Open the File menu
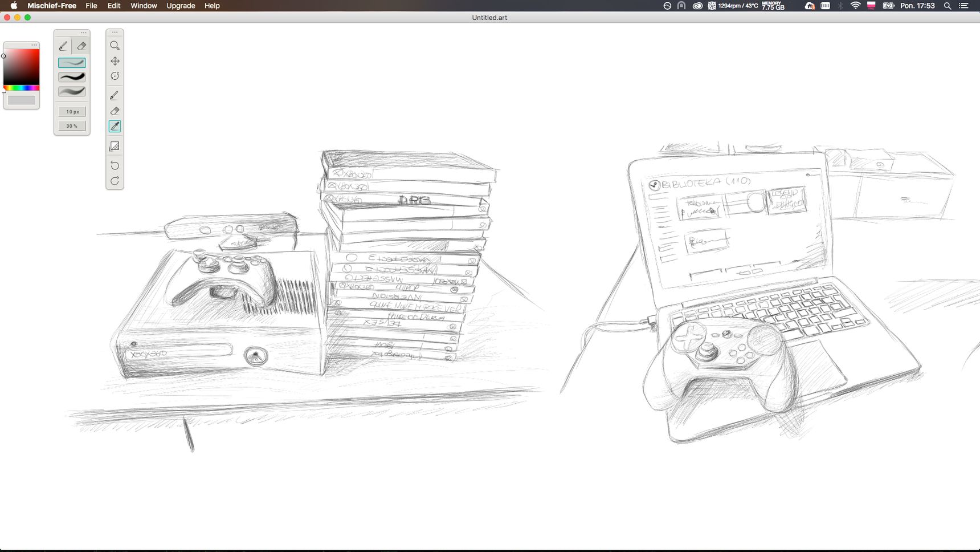The height and width of the screenshot is (552, 980). point(91,6)
